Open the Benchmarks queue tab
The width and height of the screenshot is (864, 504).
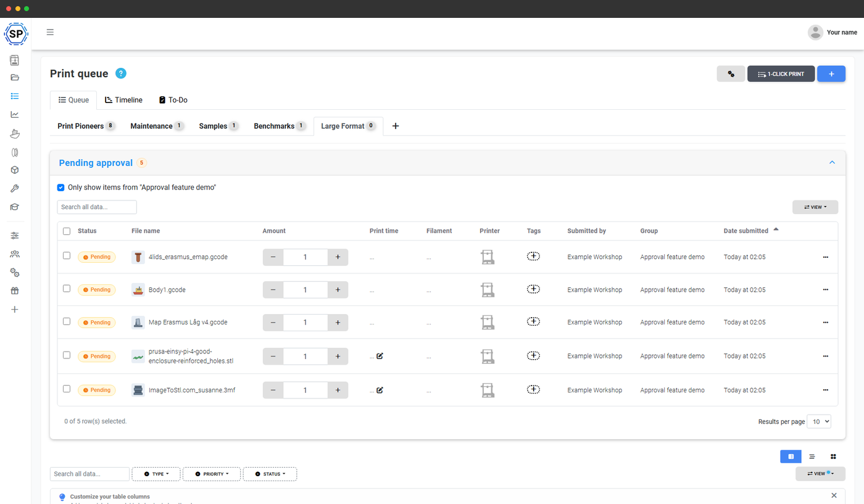point(280,126)
